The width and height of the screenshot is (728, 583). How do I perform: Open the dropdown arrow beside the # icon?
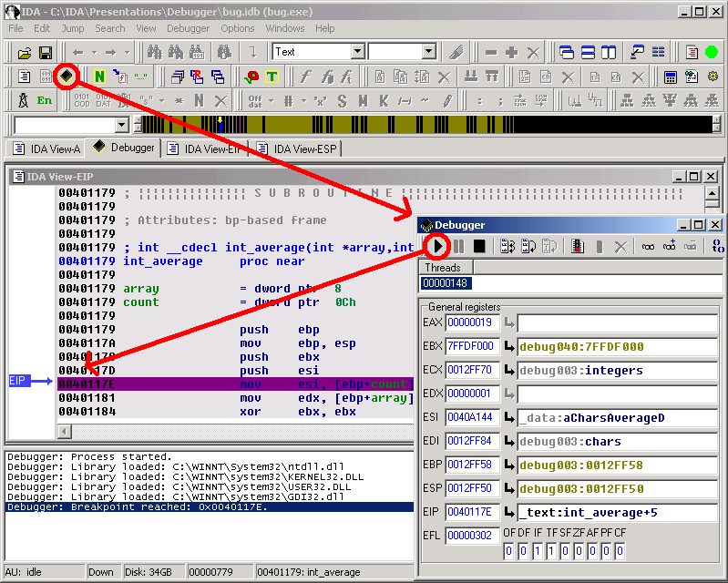(x=303, y=100)
